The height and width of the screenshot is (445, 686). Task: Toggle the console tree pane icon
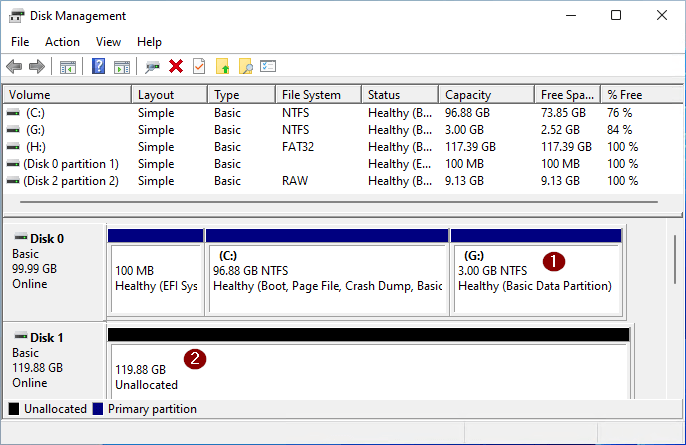[x=68, y=66]
